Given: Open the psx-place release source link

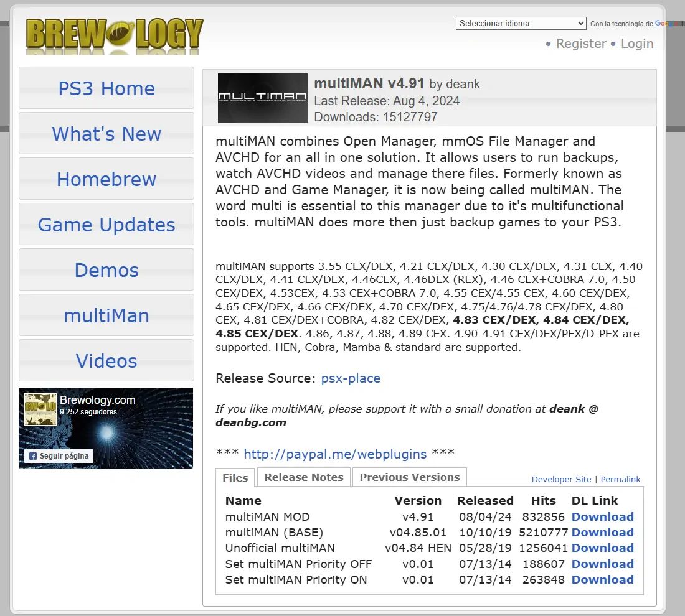Looking at the screenshot, I should 351,378.
